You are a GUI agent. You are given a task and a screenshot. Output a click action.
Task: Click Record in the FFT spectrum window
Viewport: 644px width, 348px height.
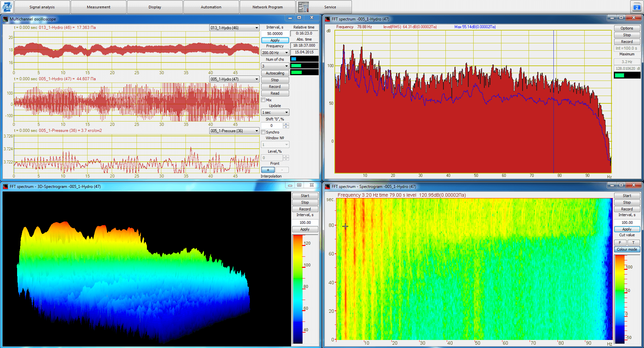coord(627,42)
